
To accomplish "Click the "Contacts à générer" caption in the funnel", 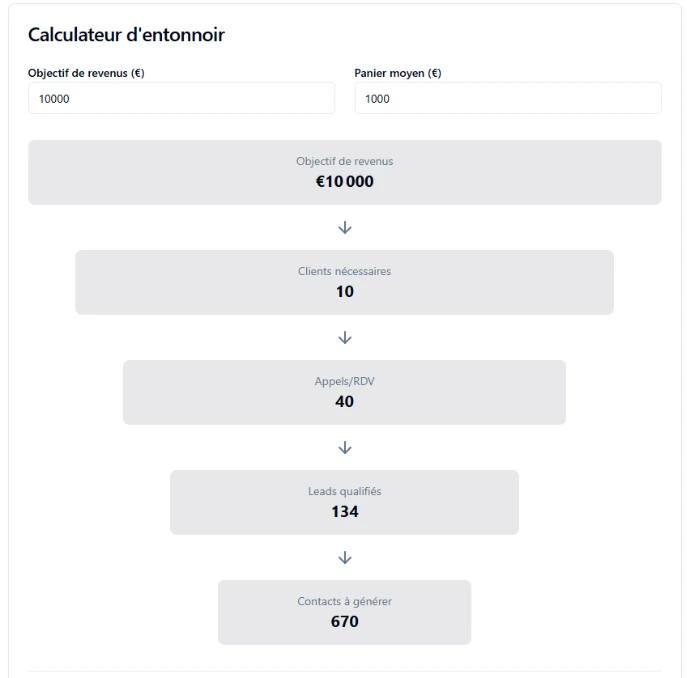I will point(345,601).
